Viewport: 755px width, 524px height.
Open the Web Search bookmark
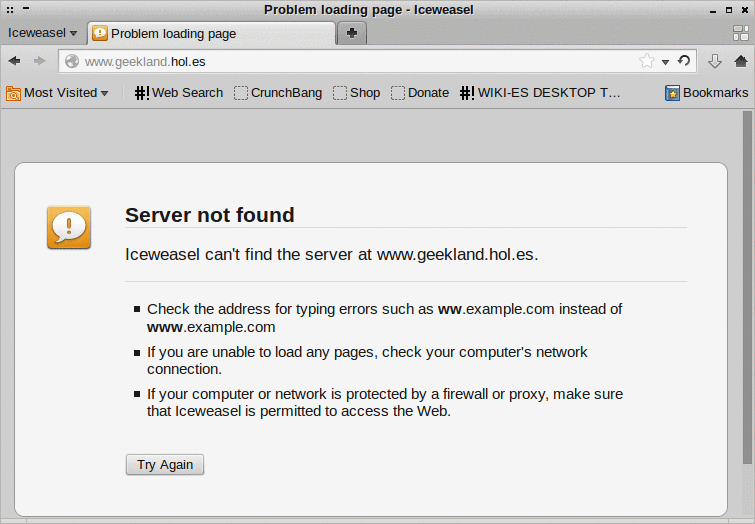(179, 92)
